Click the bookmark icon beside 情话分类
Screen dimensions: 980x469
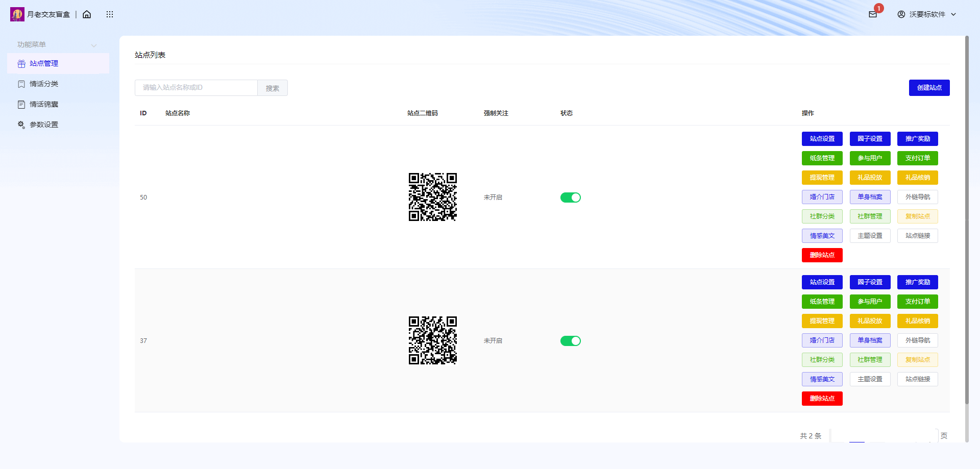click(x=21, y=84)
